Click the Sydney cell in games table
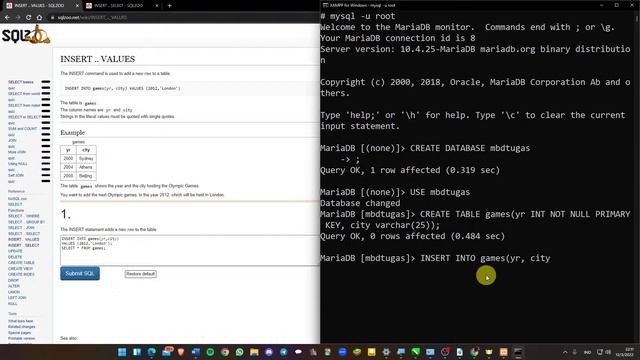This screenshot has height=360, width=640. 86,158
